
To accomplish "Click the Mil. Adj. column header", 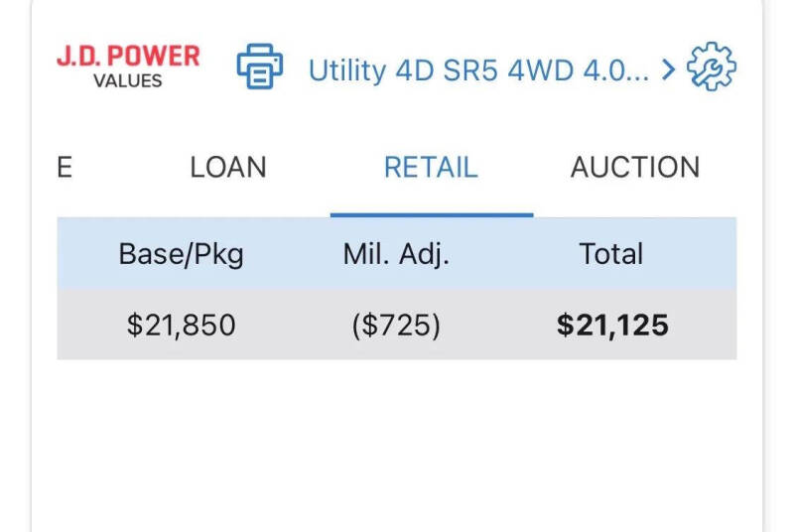I will click(396, 254).
